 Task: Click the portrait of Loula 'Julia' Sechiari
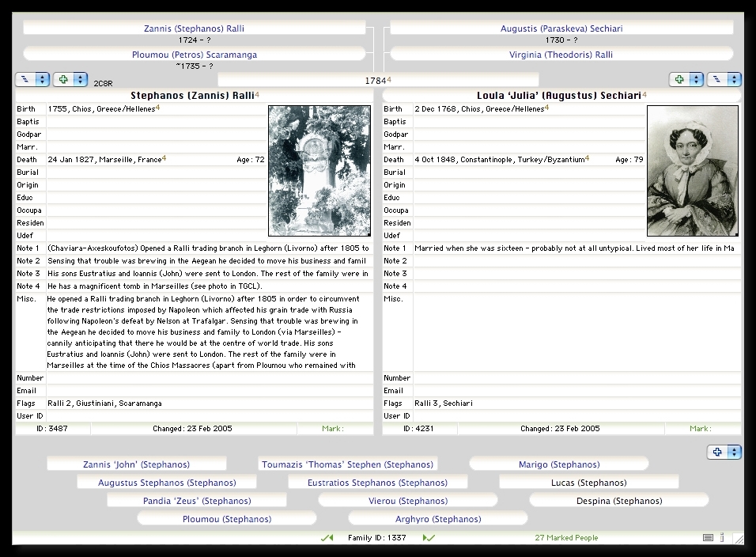[692, 171]
